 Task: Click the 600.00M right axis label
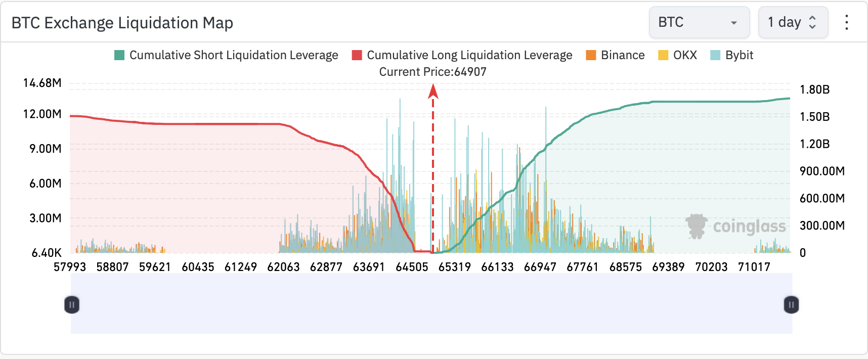tap(822, 198)
